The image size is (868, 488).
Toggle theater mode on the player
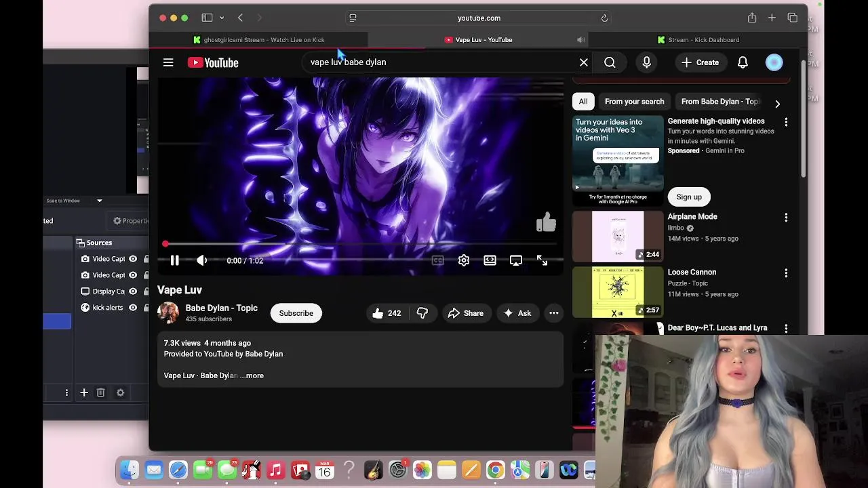click(490, 260)
